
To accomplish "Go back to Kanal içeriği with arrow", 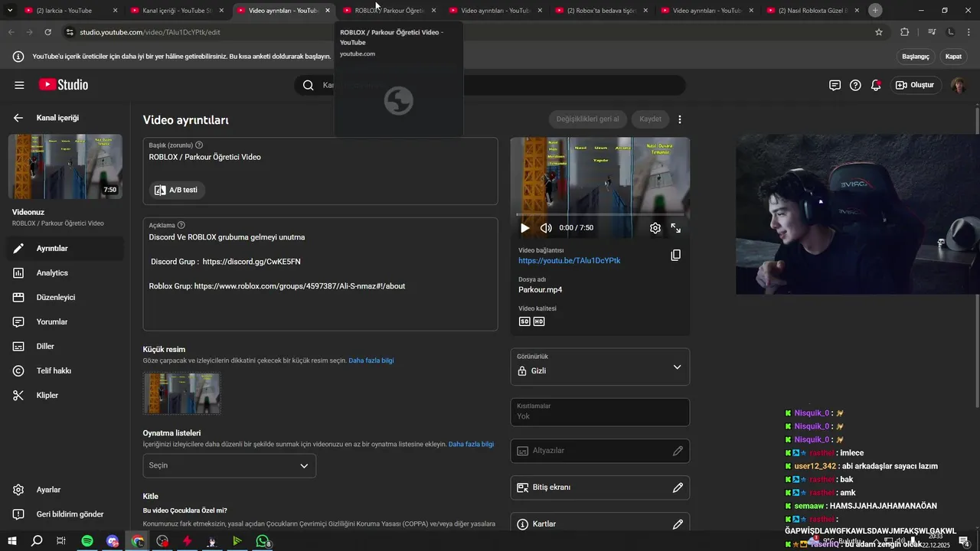I will pos(18,118).
